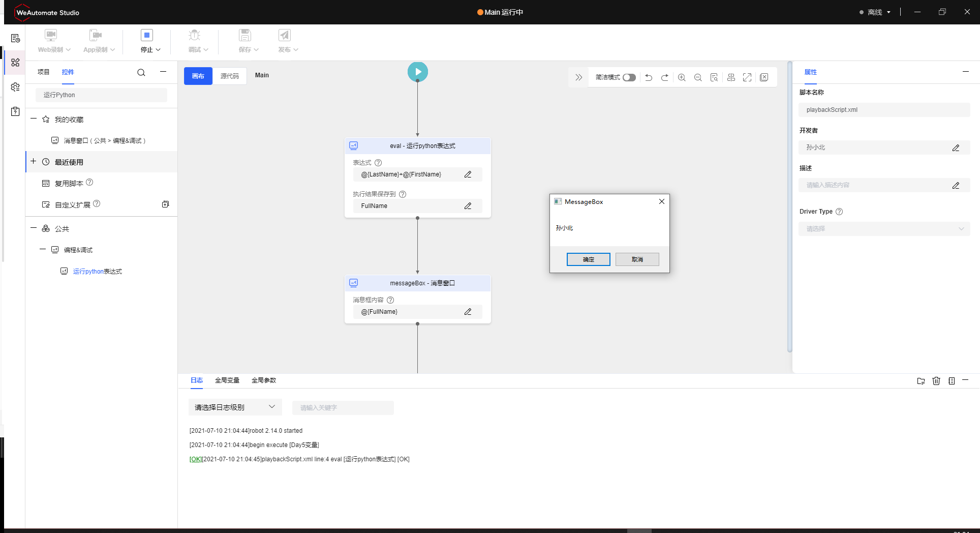Clear logs with the trash icon

(x=936, y=381)
